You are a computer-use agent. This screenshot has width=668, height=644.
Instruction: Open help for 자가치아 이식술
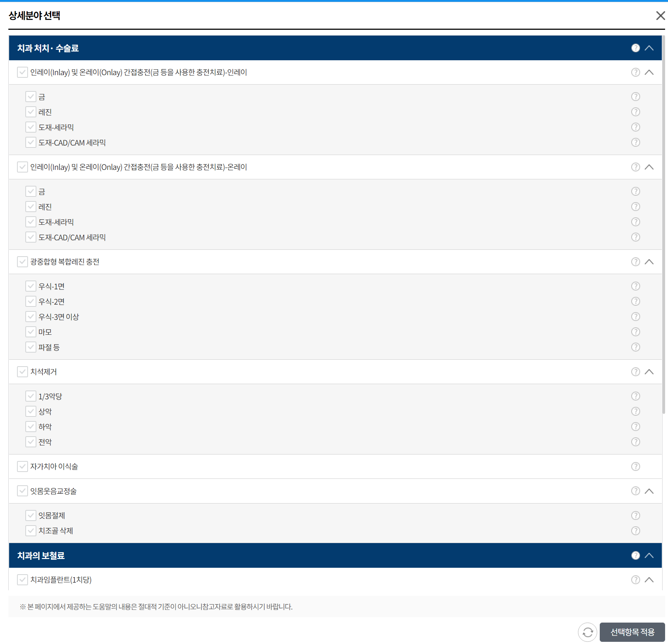click(x=635, y=466)
